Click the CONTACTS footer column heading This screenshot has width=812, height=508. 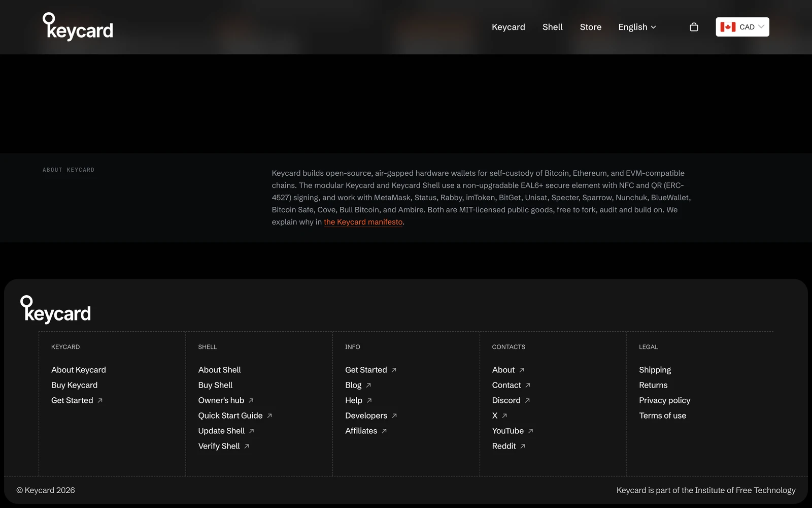(509, 347)
